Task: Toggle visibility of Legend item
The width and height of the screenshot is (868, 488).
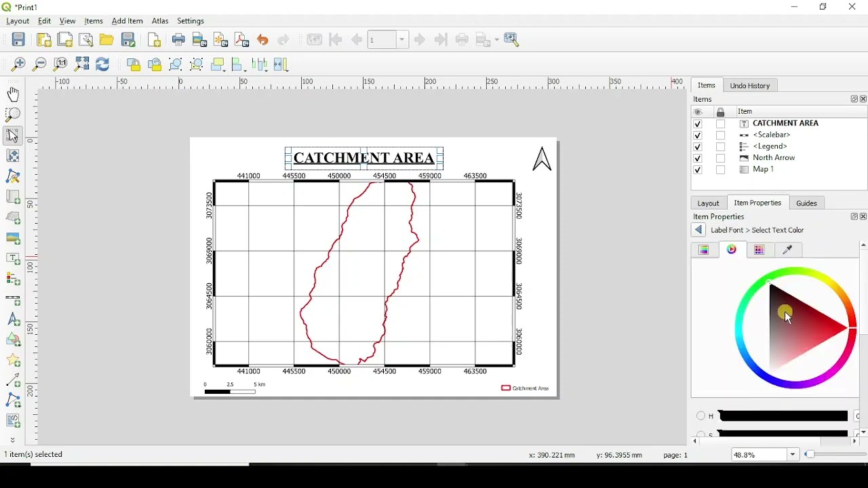Action: coord(698,147)
